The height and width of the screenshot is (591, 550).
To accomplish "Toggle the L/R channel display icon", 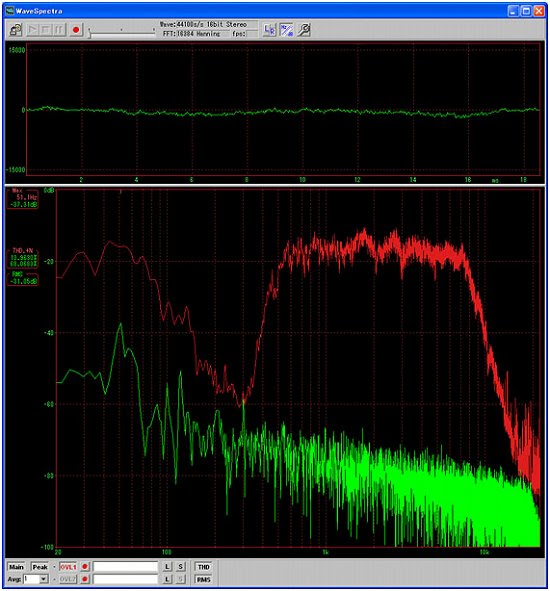I will point(270,30).
